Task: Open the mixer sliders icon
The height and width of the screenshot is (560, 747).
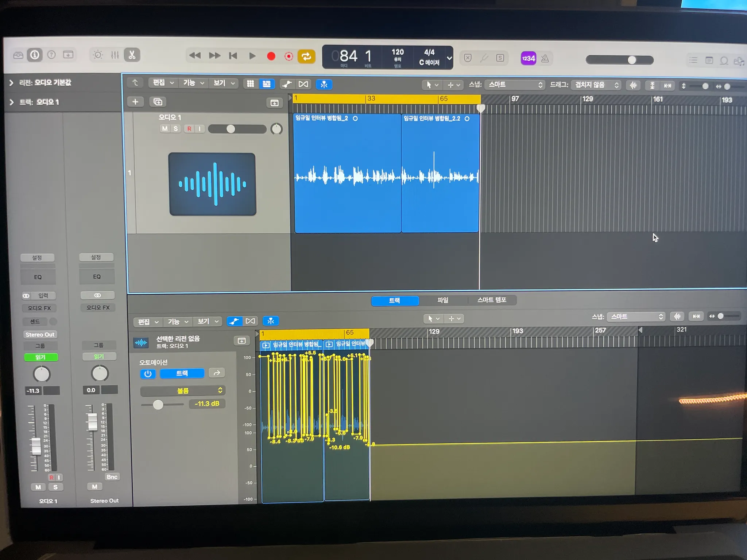Action: (115, 55)
